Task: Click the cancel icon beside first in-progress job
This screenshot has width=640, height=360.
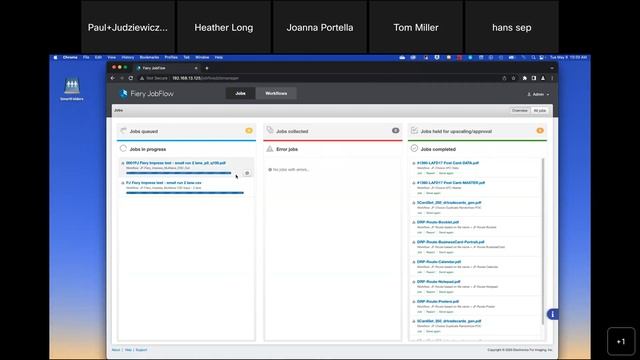Action: click(247, 173)
